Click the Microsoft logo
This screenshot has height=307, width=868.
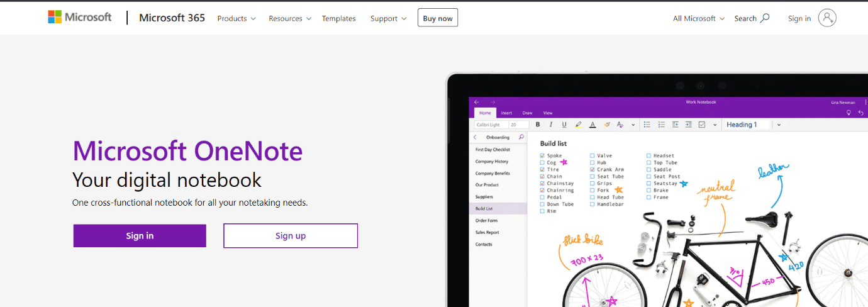[80, 17]
